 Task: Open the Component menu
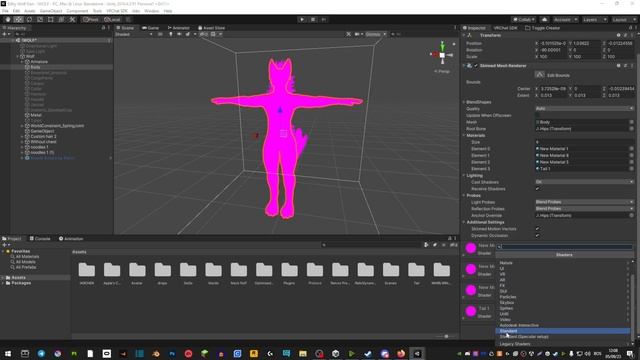click(77, 11)
